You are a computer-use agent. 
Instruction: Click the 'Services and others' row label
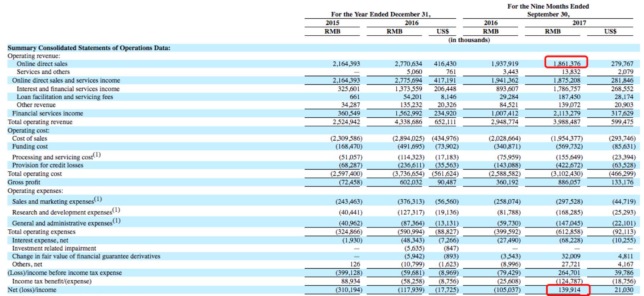43,72
